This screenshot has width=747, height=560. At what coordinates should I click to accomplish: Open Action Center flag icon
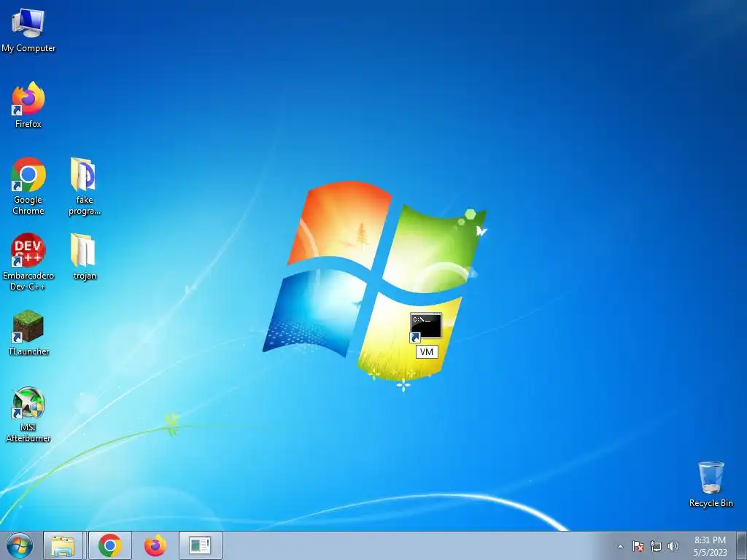tap(638, 546)
